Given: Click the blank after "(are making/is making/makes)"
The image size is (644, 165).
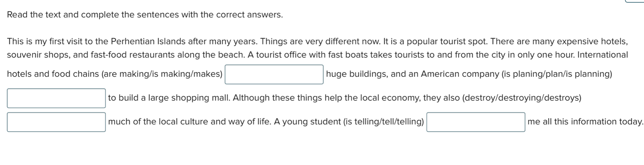Looking at the screenshot, I should [x=274, y=74].
